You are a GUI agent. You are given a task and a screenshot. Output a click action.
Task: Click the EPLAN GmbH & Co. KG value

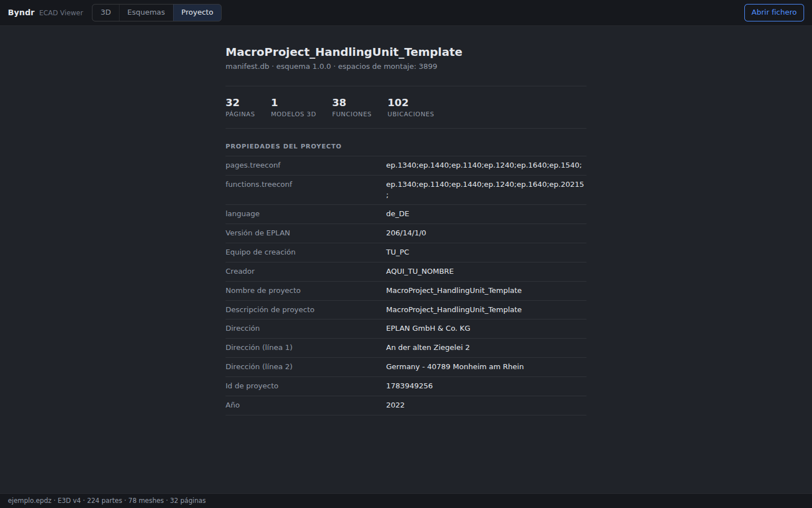click(x=428, y=329)
